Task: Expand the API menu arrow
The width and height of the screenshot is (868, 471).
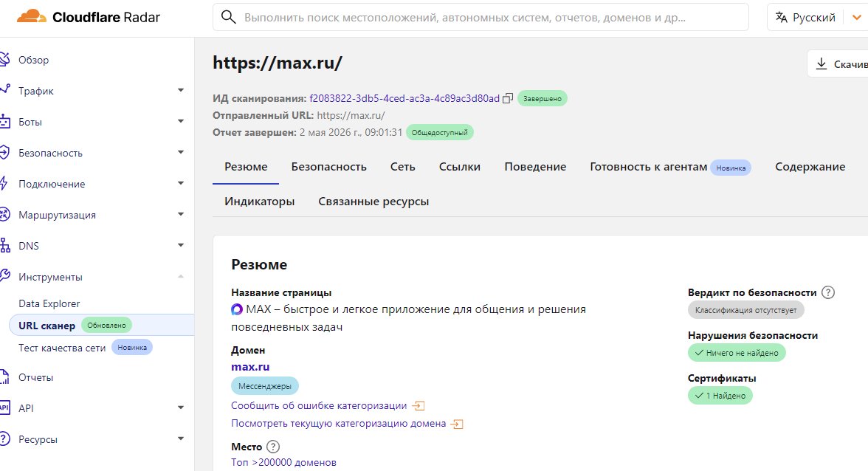Action: click(180, 408)
